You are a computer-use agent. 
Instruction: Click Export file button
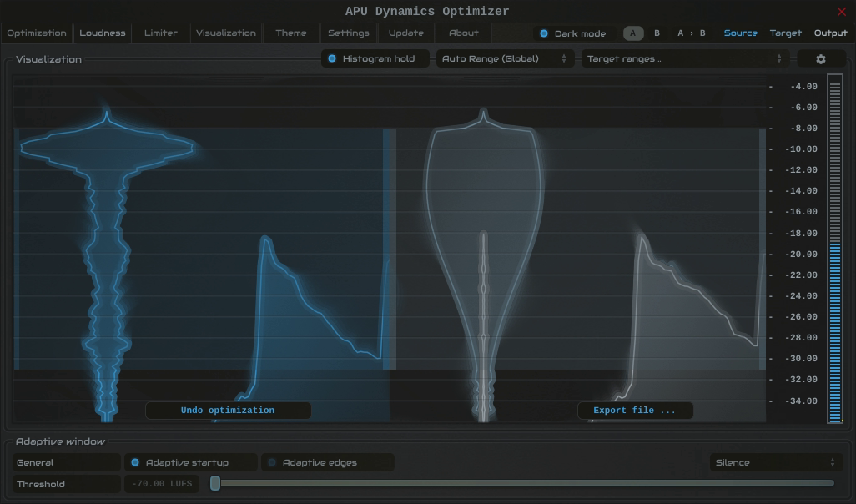635,410
